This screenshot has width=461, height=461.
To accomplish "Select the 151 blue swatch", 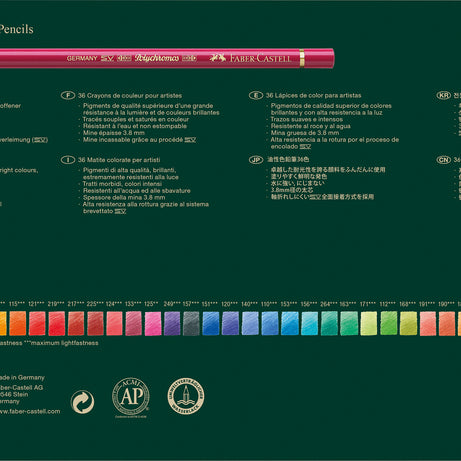I will 211,323.
